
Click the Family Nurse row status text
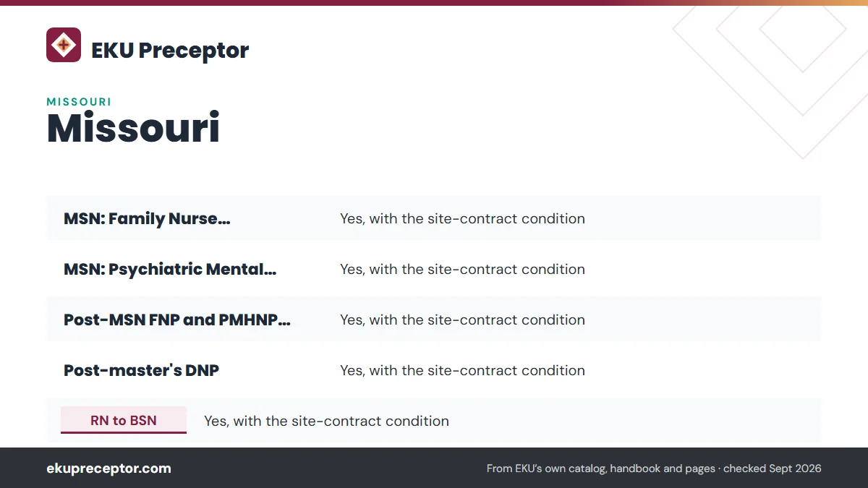point(462,218)
